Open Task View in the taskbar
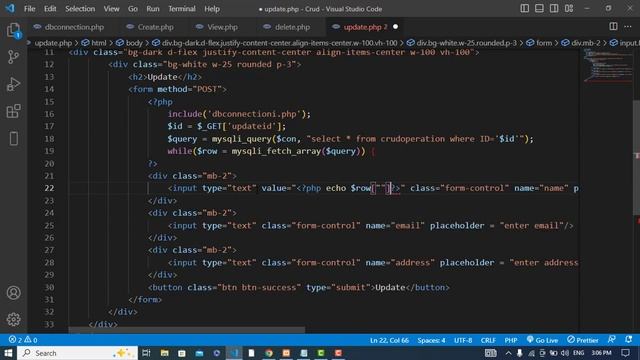The height and width of the screenshot is (360, 640). [x=146, y=353]
